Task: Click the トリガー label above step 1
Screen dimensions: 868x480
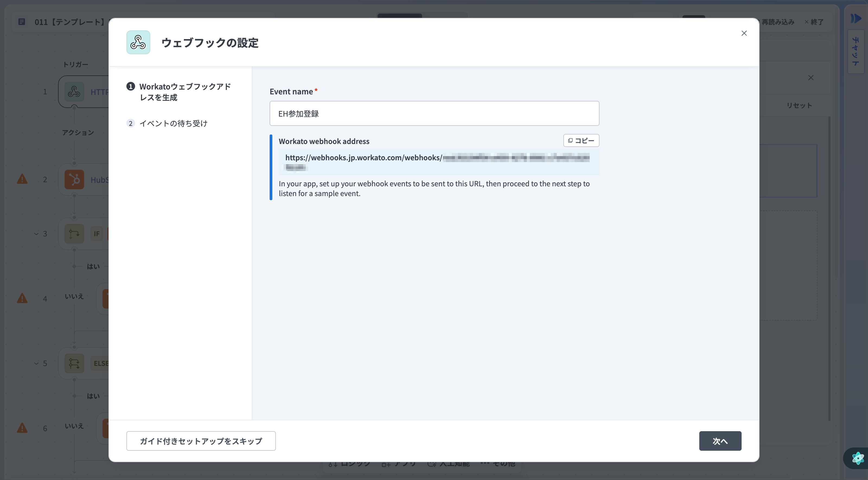Action: coord(75,64)
